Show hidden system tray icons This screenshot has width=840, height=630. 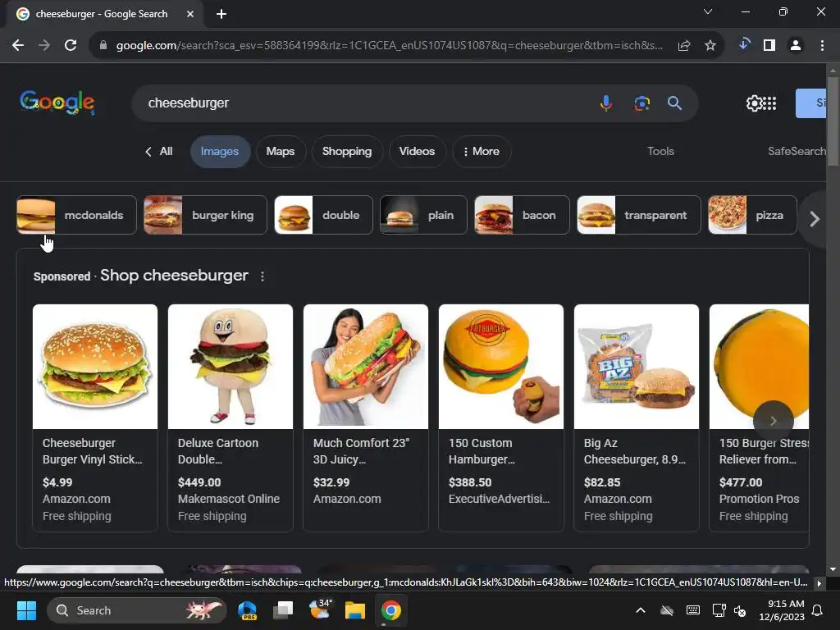(640, 610)
